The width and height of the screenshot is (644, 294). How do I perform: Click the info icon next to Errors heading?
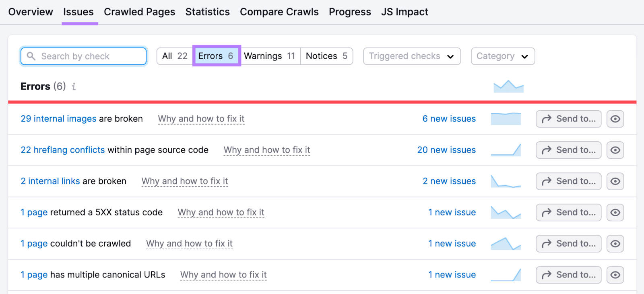point(73,86)
